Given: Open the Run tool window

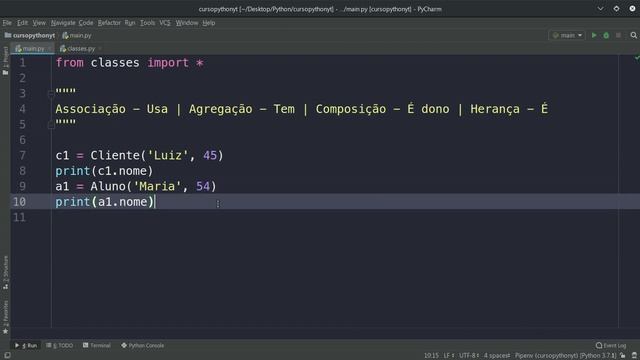Looking at the screenshot, I should click(26, 345).
